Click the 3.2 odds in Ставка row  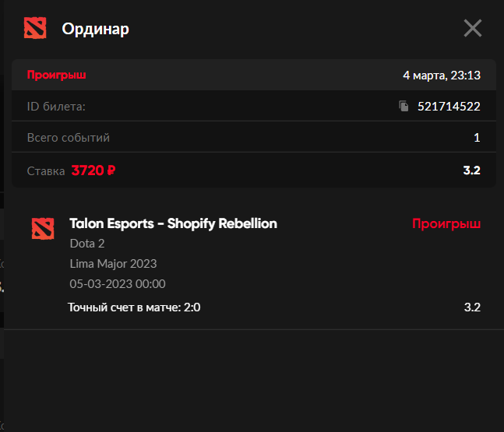pos(471,170)
